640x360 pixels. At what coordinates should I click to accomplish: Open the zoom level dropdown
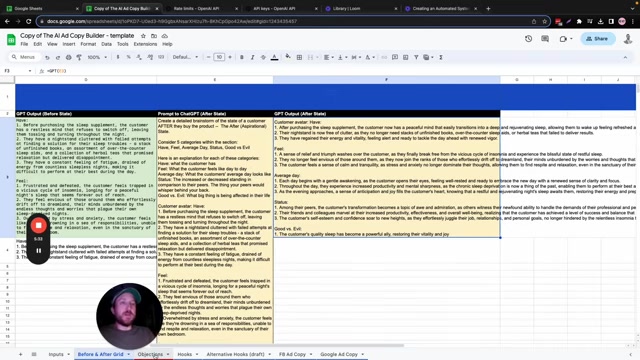pos(97,58)
